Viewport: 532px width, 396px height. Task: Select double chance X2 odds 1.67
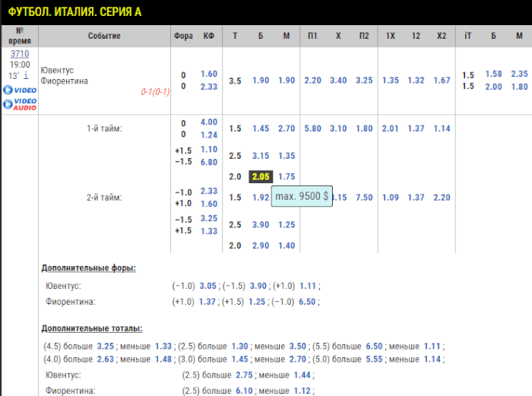coord(442,81)
